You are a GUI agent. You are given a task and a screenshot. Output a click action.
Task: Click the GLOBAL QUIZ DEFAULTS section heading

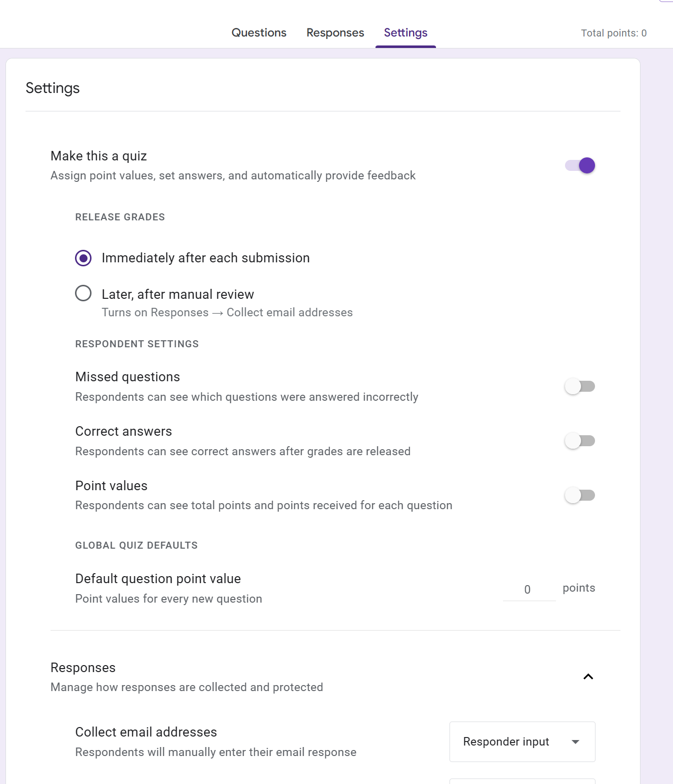[x=136, y=546]
